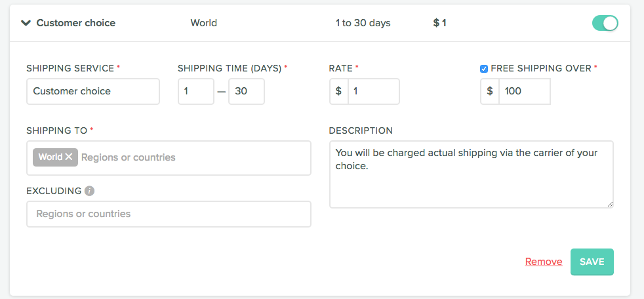Click the minimum shipping days field
The width and height of the screenshot is (644, 299).
(196, 92)
